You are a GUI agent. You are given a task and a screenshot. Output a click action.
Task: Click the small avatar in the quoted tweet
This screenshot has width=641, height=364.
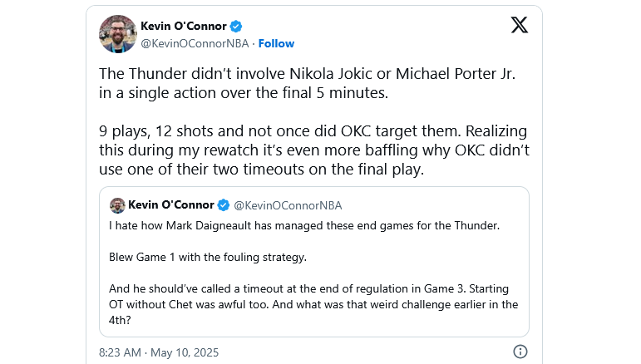pos(117,205)
